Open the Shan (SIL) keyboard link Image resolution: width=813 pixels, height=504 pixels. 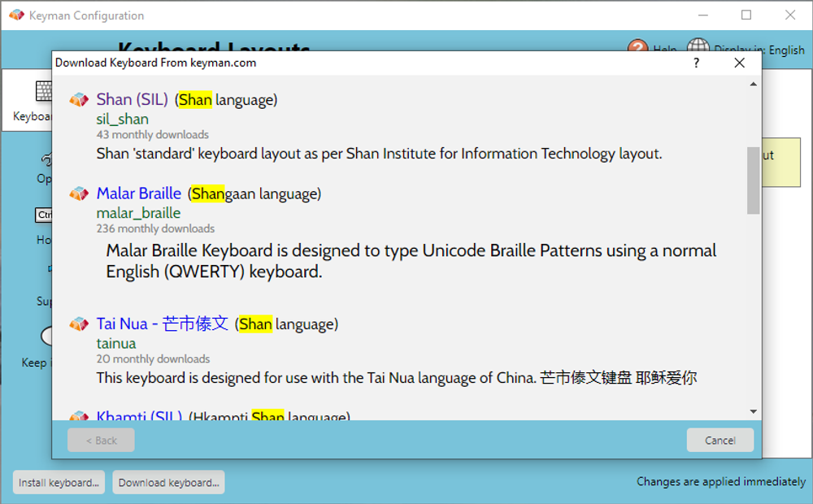pos(133,99)
